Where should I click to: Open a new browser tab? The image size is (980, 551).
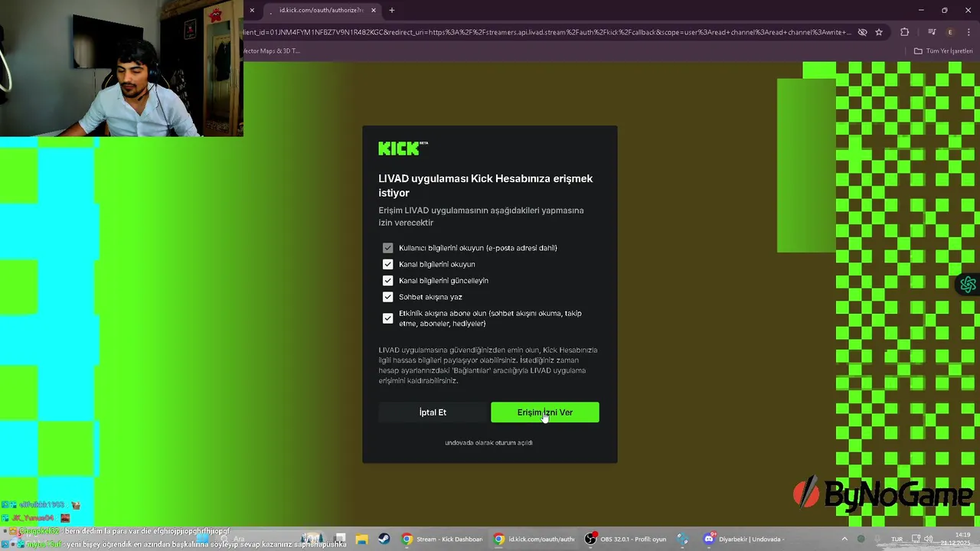pyautogui.click(x=392, y=10)
